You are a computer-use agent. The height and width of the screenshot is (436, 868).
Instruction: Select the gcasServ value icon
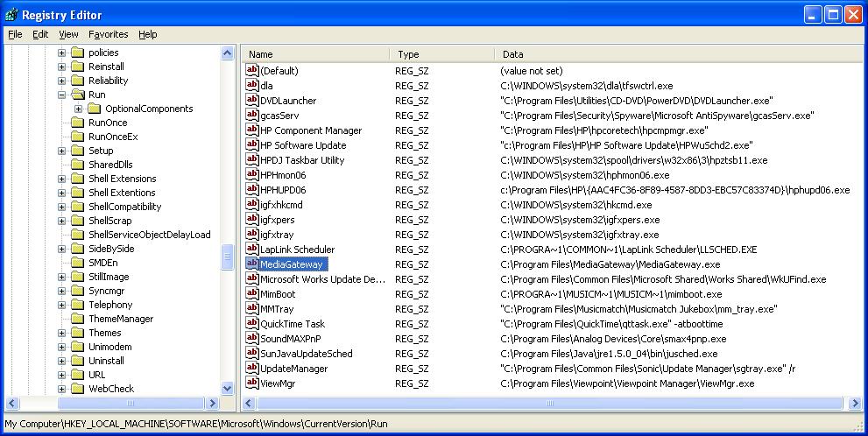coord(252,115)
